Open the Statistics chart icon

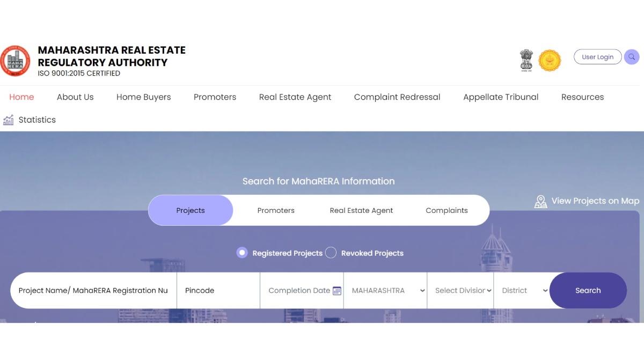point(8,120)
